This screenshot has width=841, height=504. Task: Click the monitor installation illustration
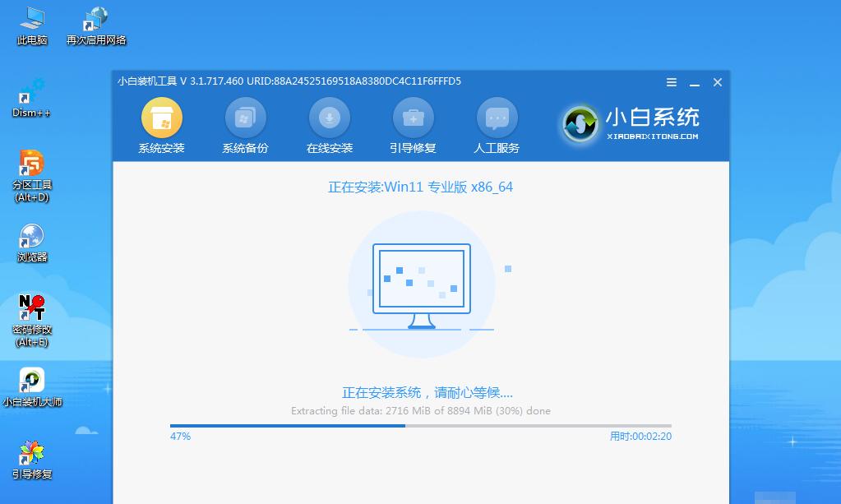tap(422, 284)
